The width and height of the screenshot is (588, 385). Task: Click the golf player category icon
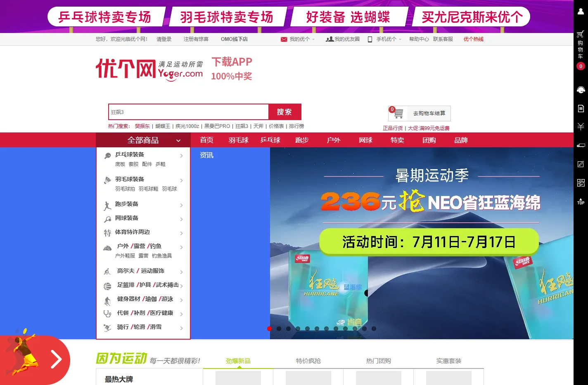tap(107, 271)
